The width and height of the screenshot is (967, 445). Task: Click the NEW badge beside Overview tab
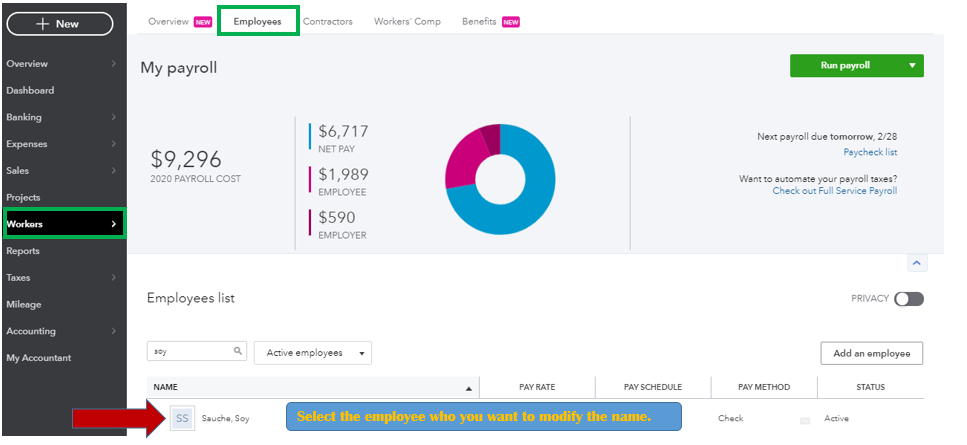203,22
